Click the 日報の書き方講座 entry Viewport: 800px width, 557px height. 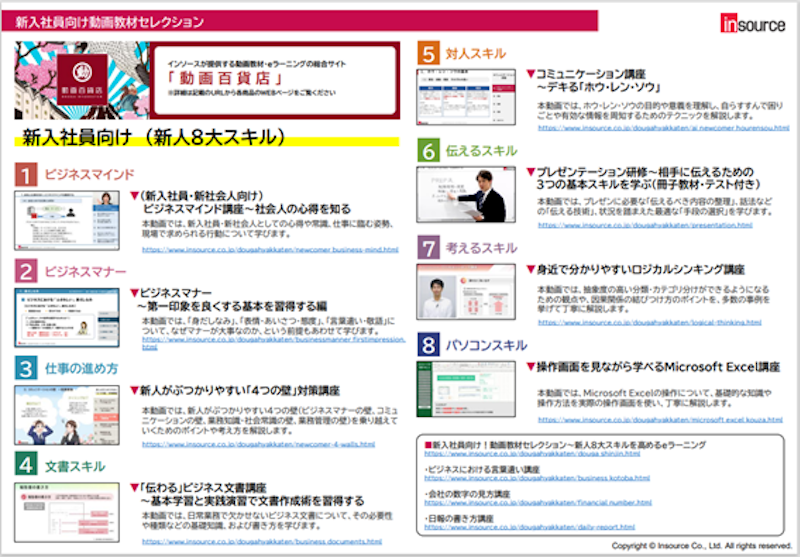click(459, 519)
